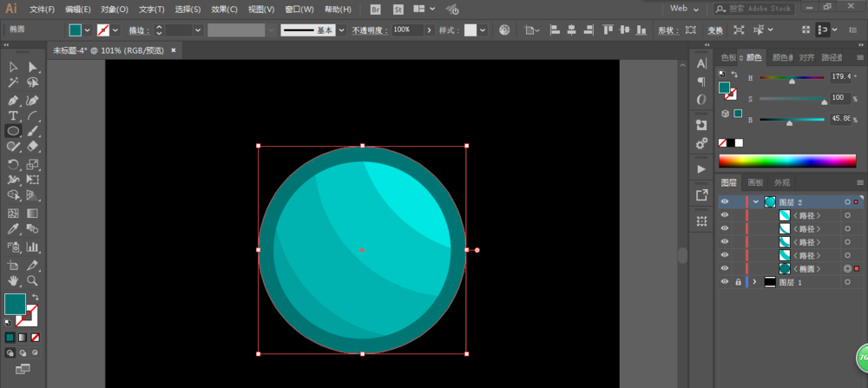
Task: Open the opacity (不透明度) dropdown arrow
Action: [428, 30]
